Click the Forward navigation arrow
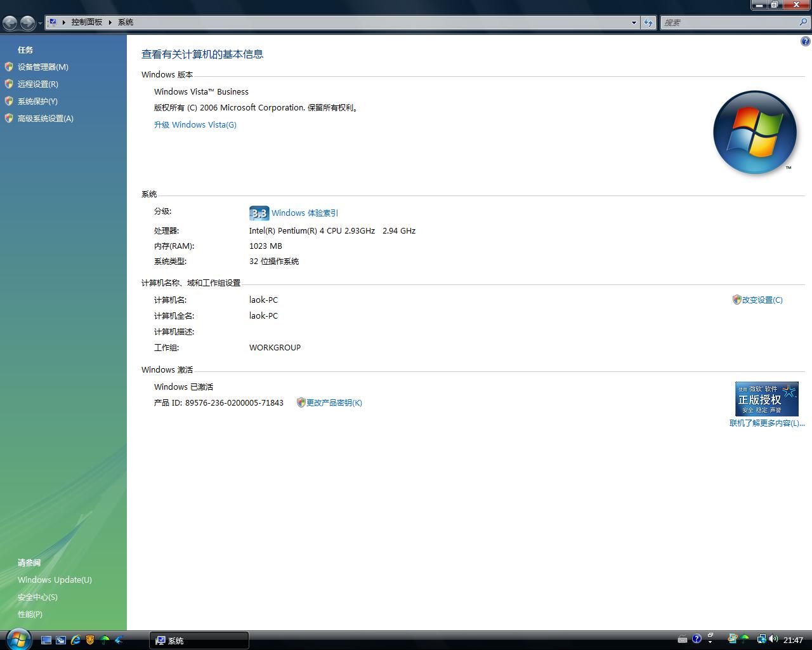Screen dimensions: 812x650 (27, 23)
